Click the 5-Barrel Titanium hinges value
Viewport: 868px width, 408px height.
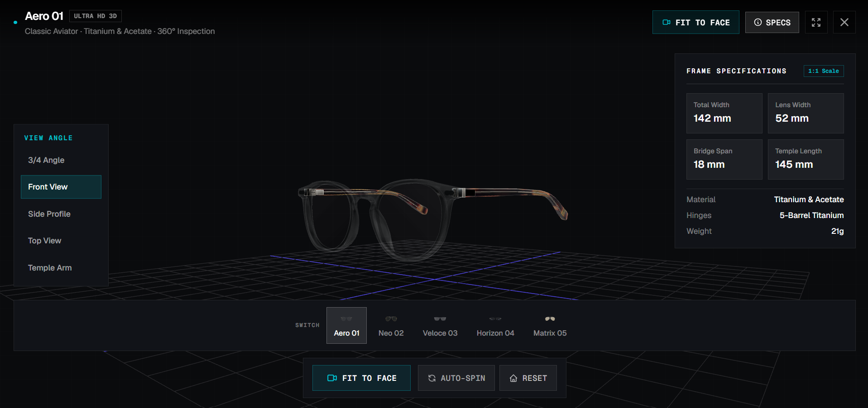[x=811, y=215]
